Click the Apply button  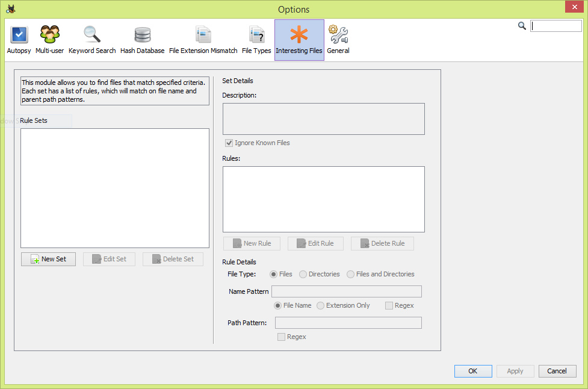coord(515,371)
